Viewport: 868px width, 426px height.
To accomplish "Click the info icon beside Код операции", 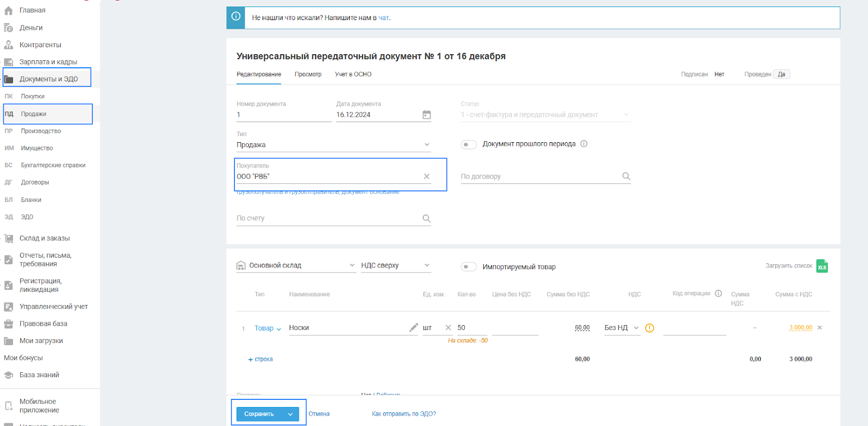I will (718, 294).
